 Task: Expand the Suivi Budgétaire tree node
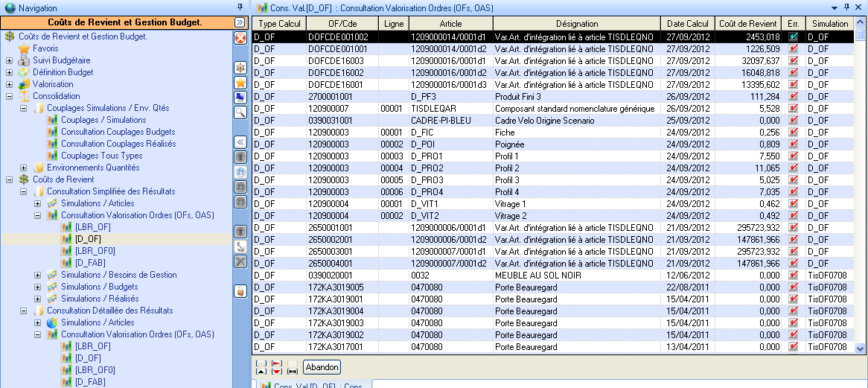(x=9, y=60)
